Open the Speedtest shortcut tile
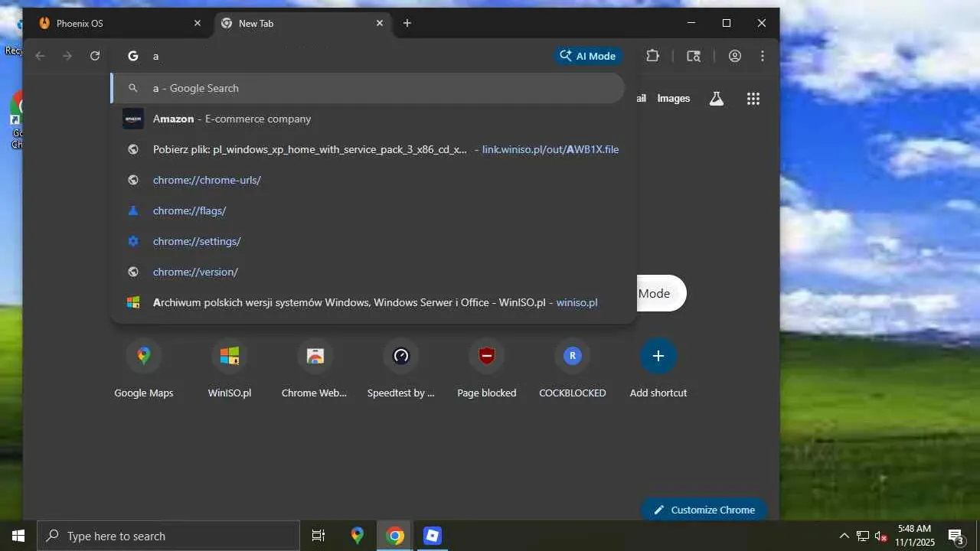The height and width of the screenshot is (551, 980). [x=401, y=370]
